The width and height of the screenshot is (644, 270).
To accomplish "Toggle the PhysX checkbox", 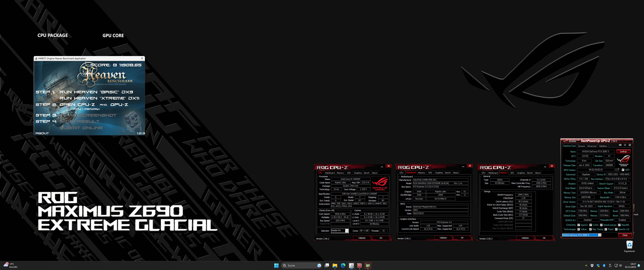I will tap(606, 229).
